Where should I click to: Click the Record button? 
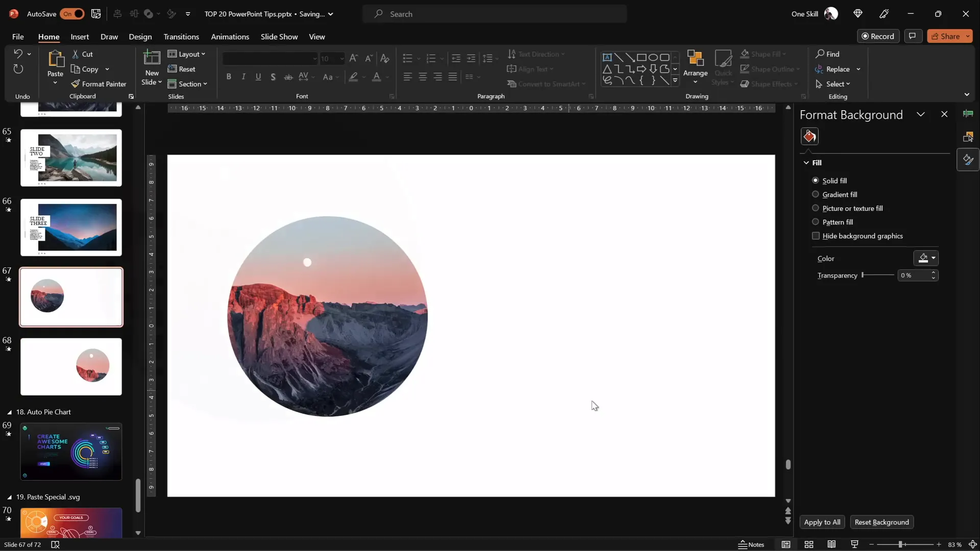878,36
